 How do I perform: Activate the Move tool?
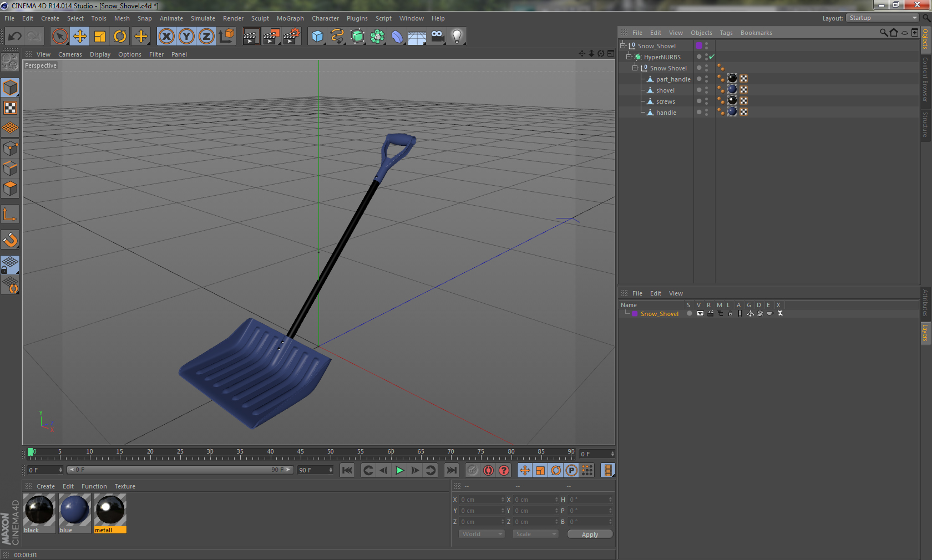click(x=80, y=37)
